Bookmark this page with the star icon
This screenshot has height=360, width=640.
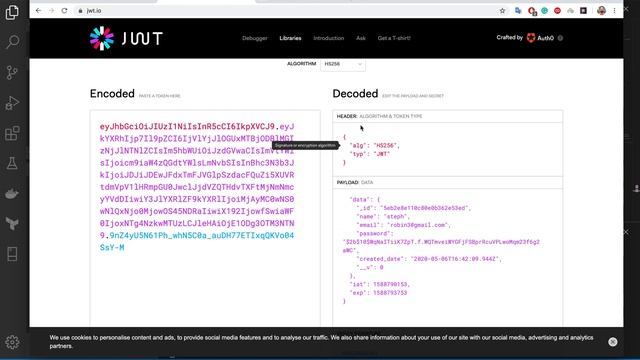tap(502, 11)
